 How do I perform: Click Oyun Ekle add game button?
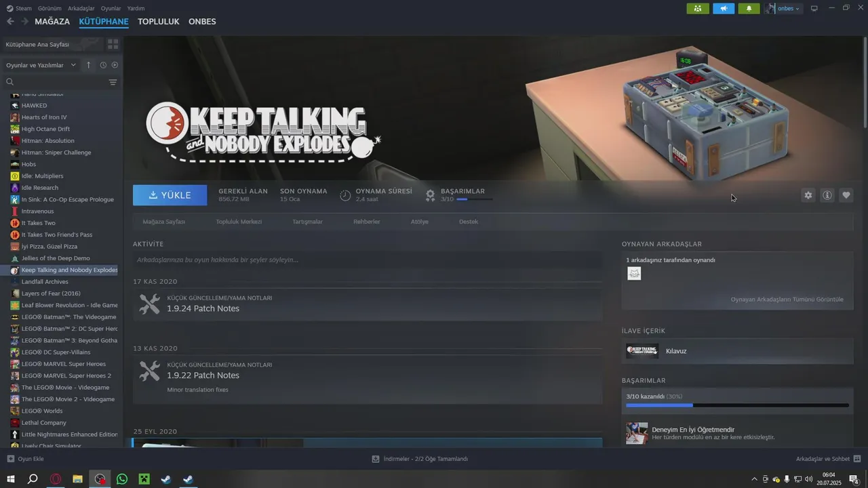(x=26, y=459)
